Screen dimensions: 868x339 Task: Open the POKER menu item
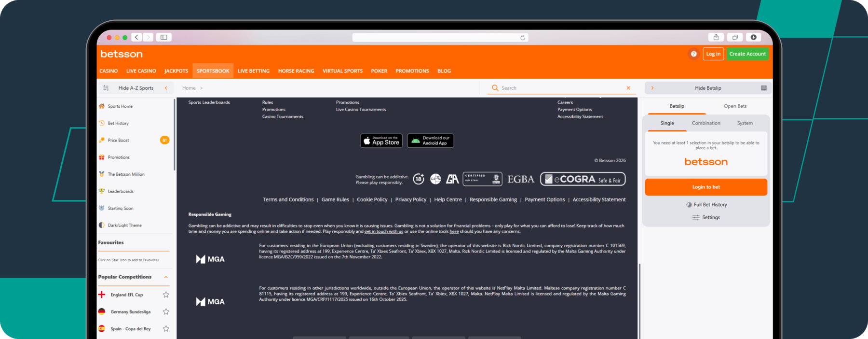click(379, 71)
